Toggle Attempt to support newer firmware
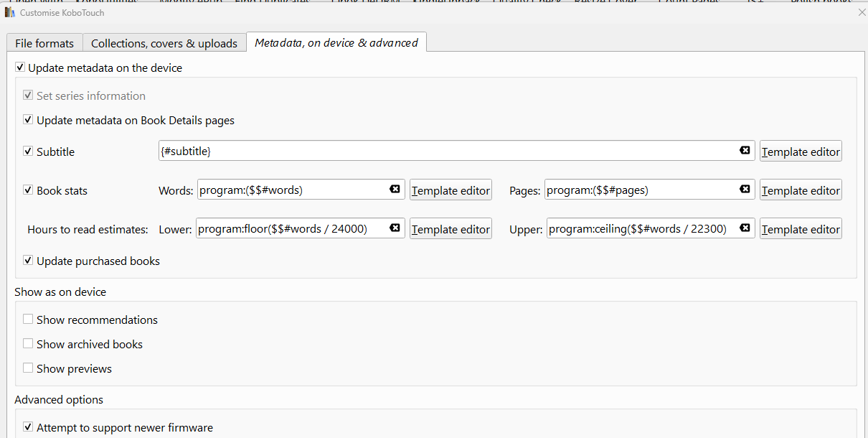 (28, 427)
